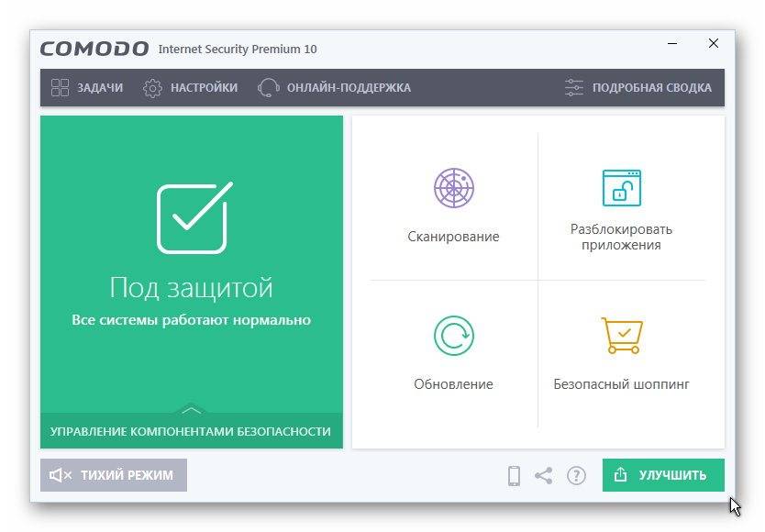Close the Comodo window
Image resolution: width=765 pixels, height=532 pixels.
tap(714, 43)
